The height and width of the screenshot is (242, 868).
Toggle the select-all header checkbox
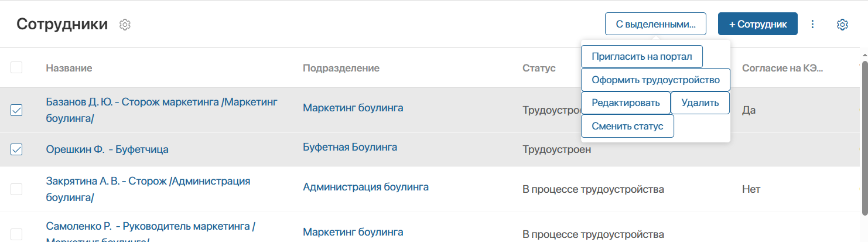[x=16, y=68]
